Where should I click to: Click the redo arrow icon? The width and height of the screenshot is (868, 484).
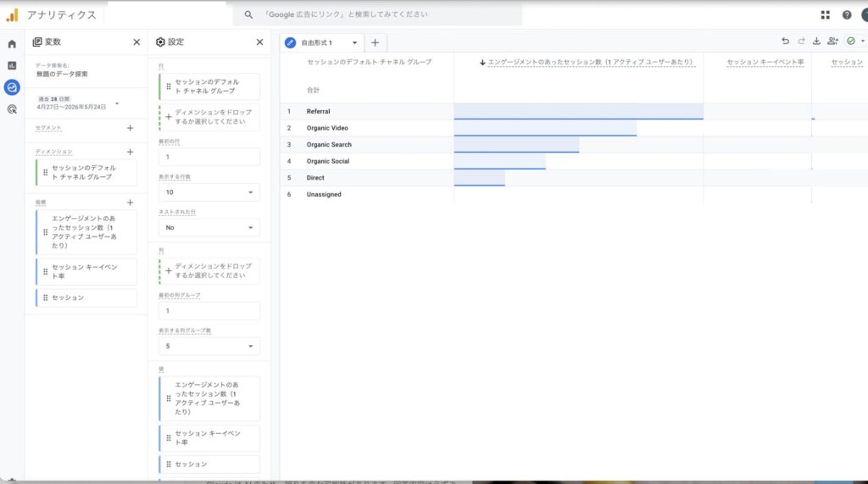801,41
